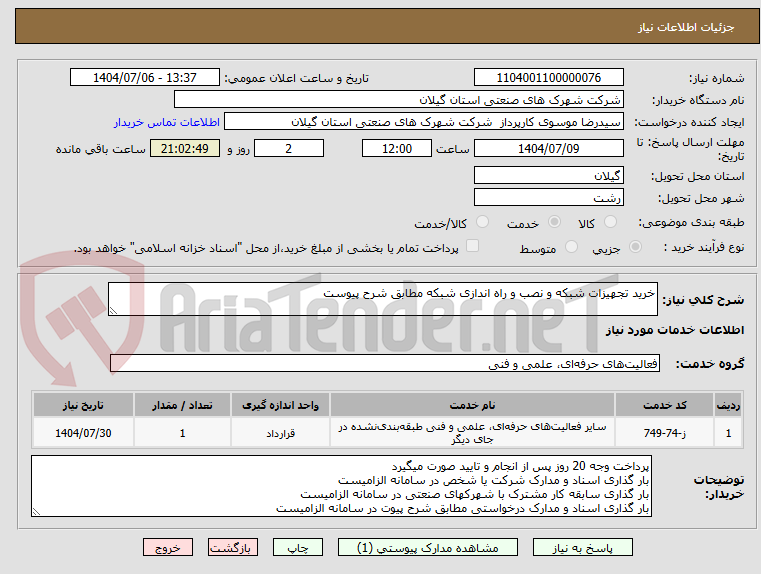
Task: Click the quantity cell in the قرارداد row
Action: [182, 433]
